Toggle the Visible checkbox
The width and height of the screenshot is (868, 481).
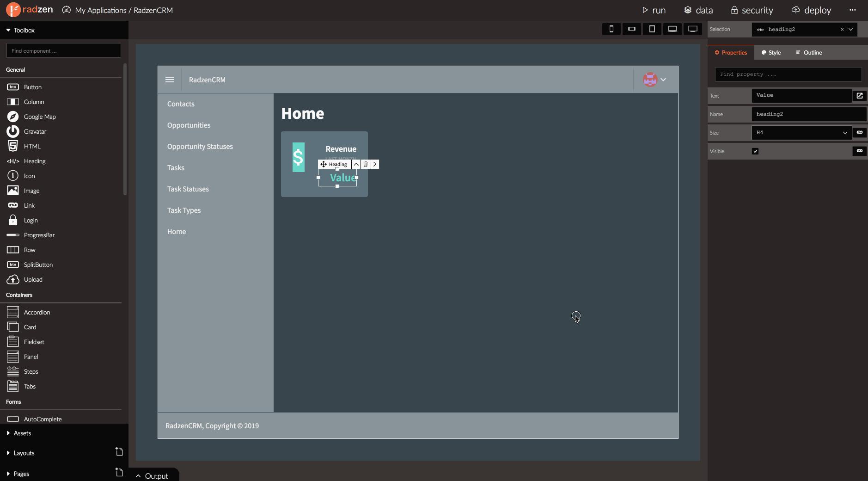(x=755, y=151)
